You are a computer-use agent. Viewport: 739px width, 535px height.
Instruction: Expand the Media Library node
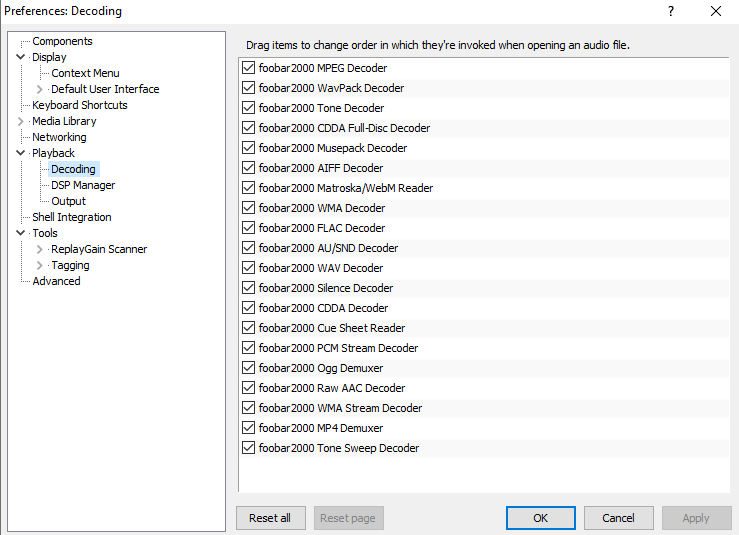[20, 121]
